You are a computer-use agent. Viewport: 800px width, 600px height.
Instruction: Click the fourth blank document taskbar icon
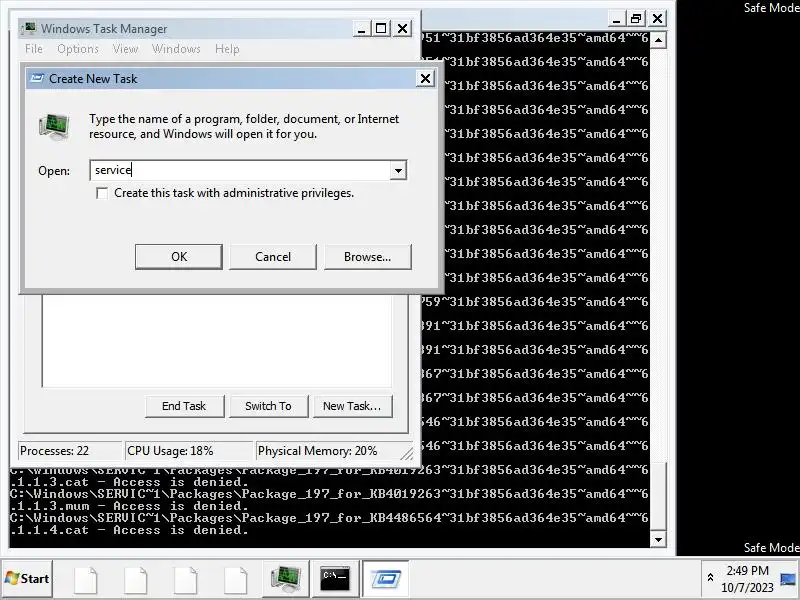point(235,579)
